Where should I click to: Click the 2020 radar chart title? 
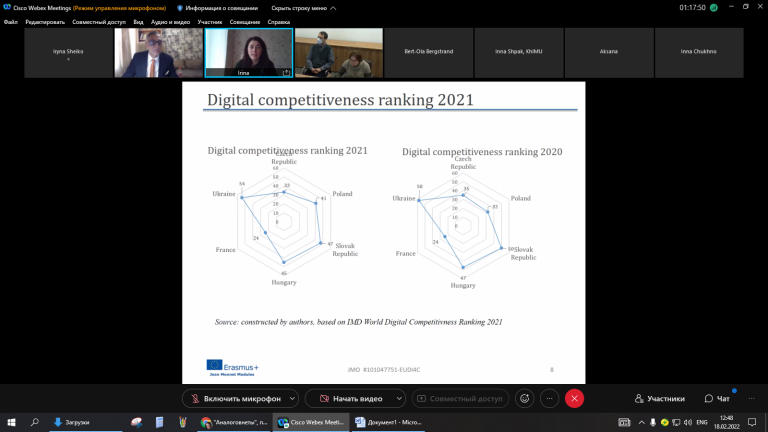482,152
